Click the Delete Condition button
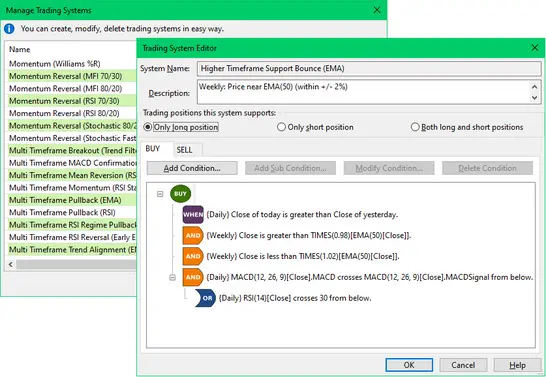 point(488,168)
